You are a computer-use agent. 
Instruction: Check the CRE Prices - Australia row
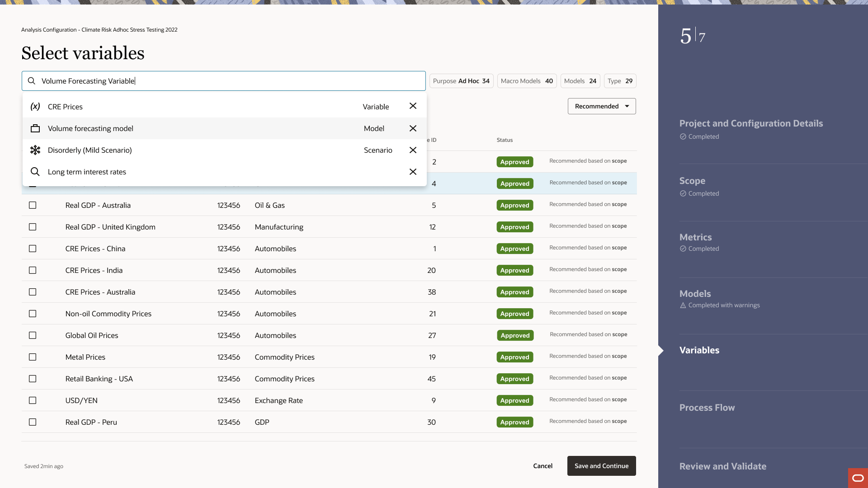tap(33, 292)
